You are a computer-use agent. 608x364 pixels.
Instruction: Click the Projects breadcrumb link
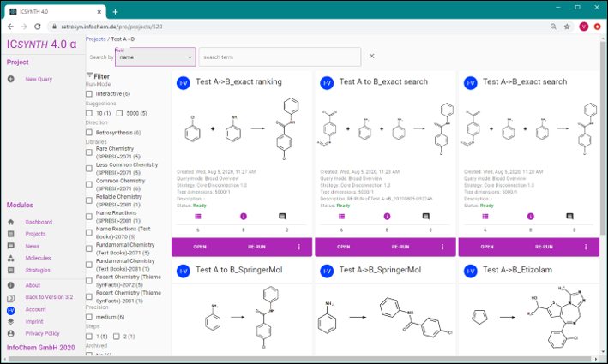point(96,39)
